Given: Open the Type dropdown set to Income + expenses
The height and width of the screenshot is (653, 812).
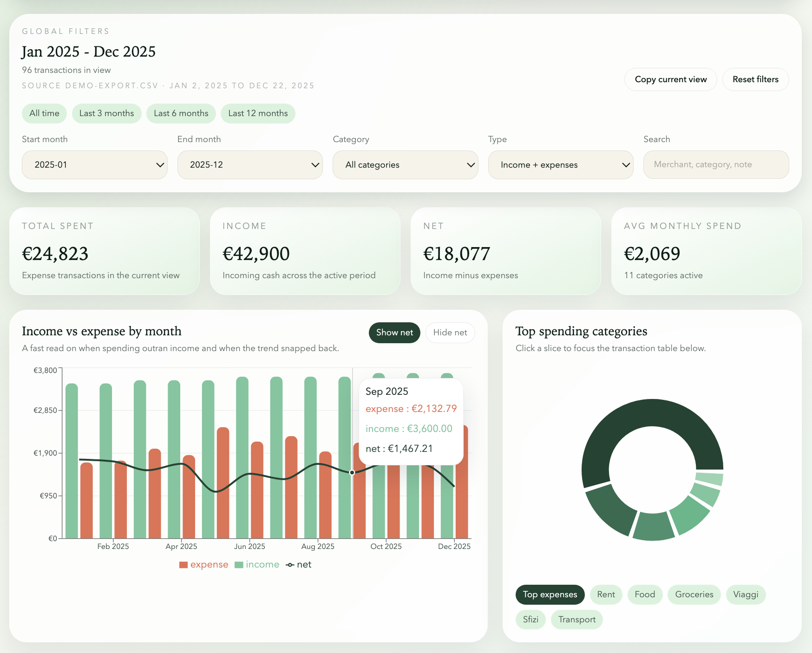Looking at the screenshot, I should tap(560, 164).
